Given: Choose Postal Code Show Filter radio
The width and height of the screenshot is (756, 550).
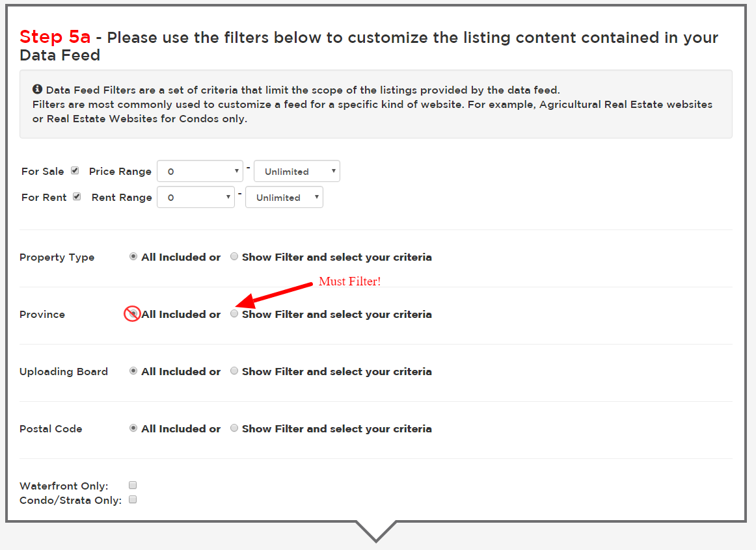Looking at the screenshot, I should (x=234, y=428).
